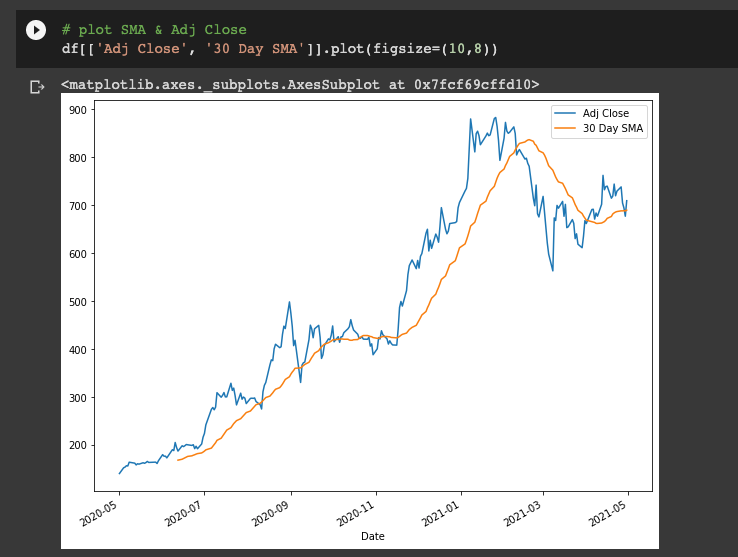Click the 'Date' x-axis label
738x557 pixels.
pos(372,536)
